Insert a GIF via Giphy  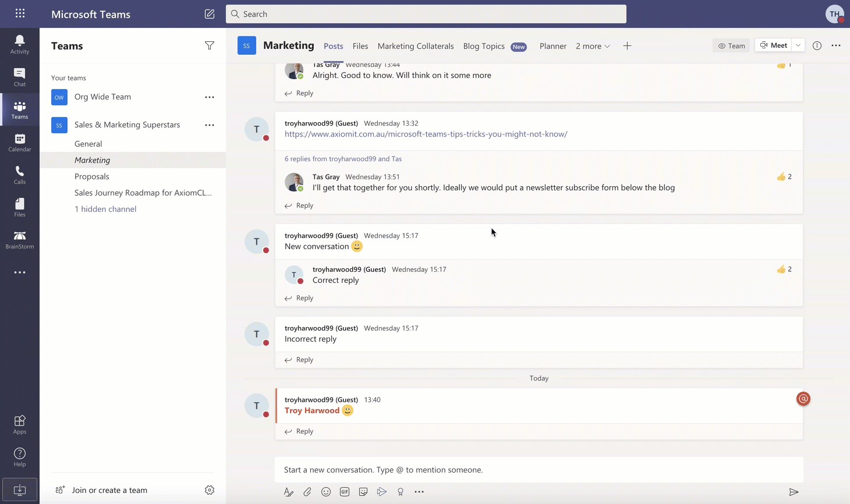345,492
